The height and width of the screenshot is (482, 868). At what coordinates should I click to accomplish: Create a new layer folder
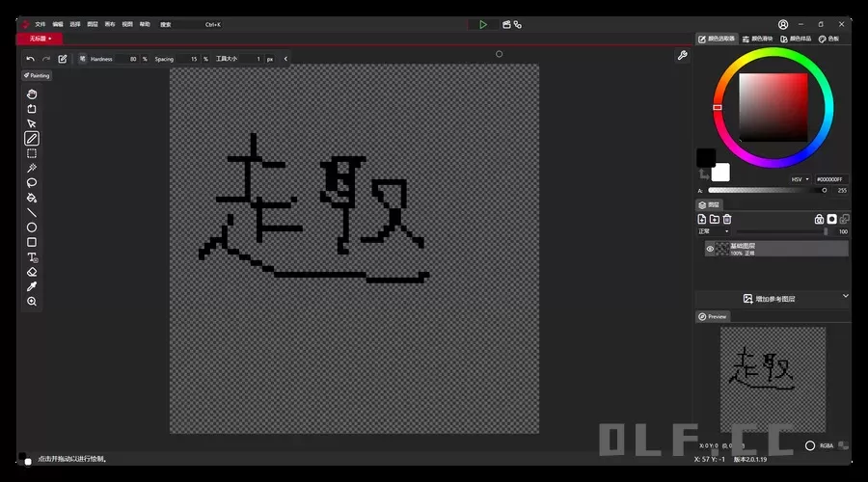(x=715, y=219)
